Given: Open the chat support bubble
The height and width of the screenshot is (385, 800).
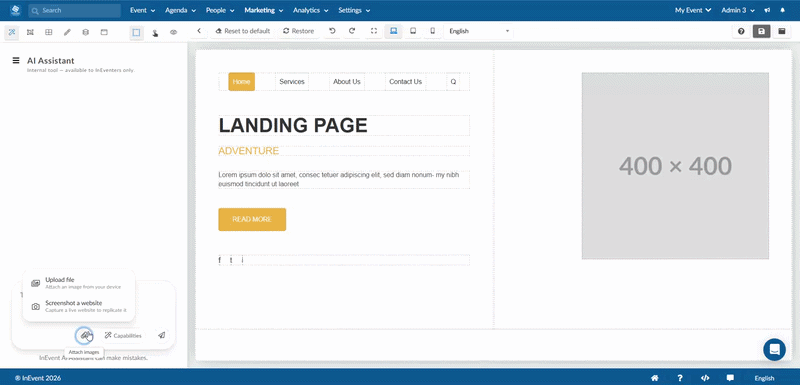Looking at the screenshot, I should 774,350.
